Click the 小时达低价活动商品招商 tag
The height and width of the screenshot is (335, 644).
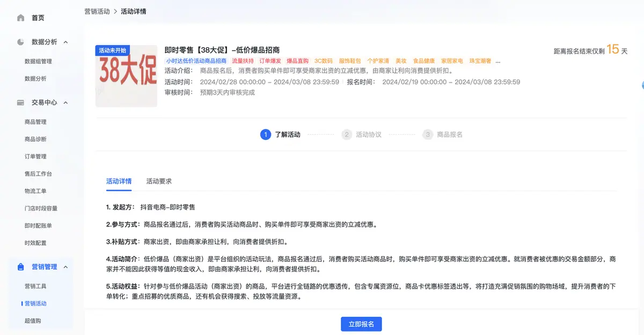(196, 61)
